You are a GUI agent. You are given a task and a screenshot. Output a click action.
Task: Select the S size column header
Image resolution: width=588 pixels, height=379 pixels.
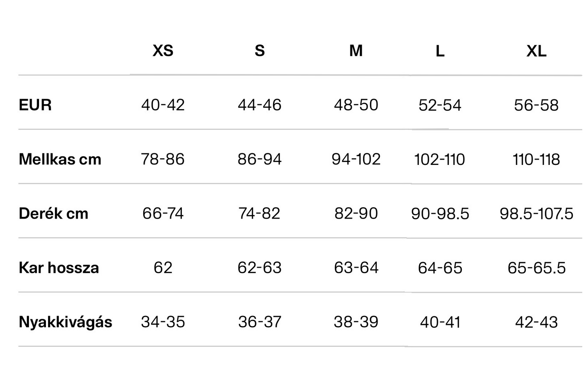(x=260, y=51)
